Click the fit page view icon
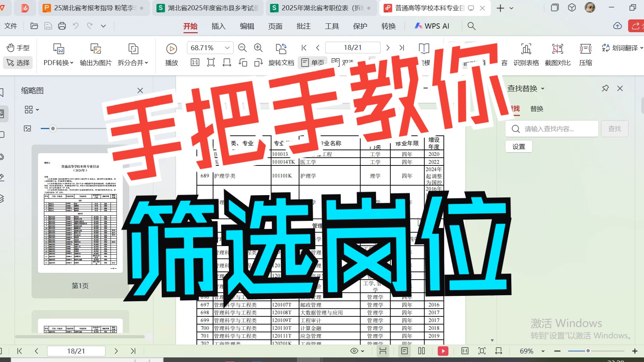This screenshot has height=362, width=644. coord(211,63)
